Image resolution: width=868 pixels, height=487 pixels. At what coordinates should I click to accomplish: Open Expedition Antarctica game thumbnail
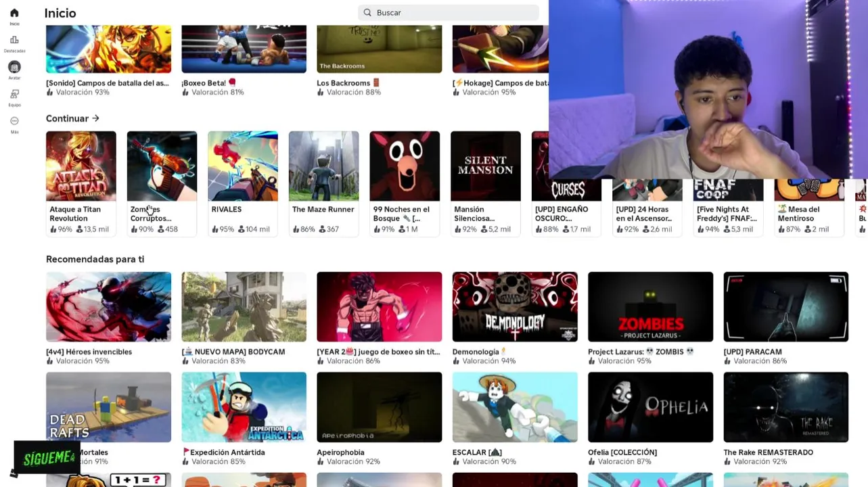coord(244,407)
